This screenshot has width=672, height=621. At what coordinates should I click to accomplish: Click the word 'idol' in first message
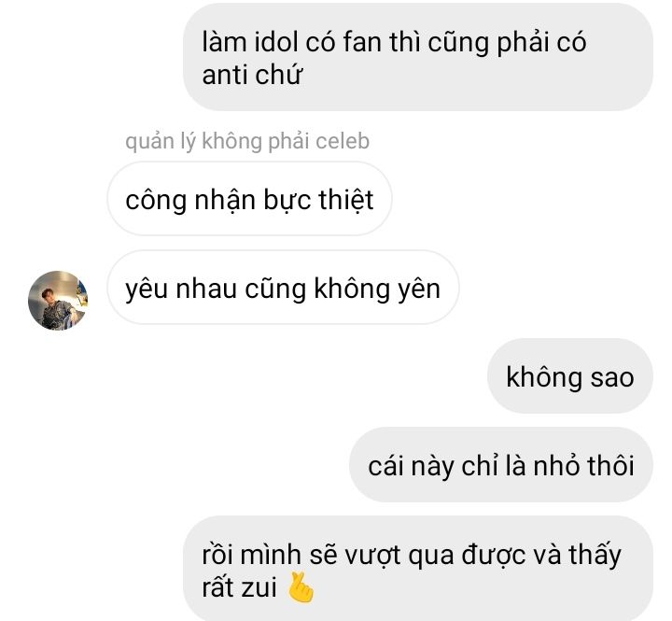[276, 42]
